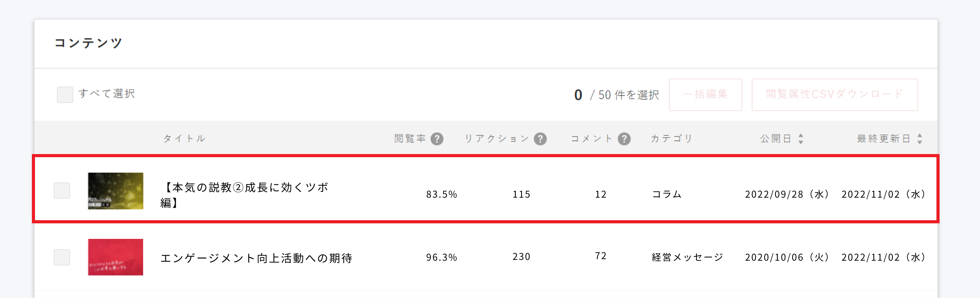Image resolution: width=980 pixels, height=298 pixels.
Task: Click help icon next to 閲覧率
Action: pyautogui.click(x=437, y=139)
